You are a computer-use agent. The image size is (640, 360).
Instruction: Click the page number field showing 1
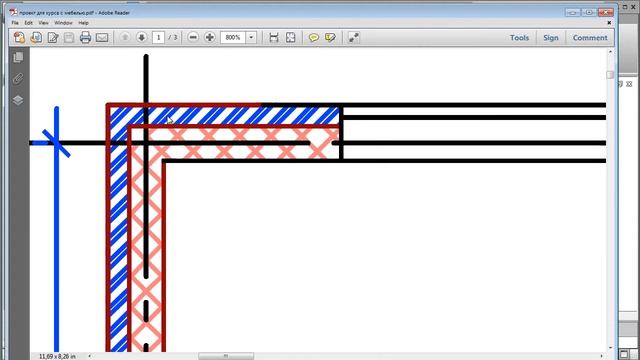coord(158,38)
